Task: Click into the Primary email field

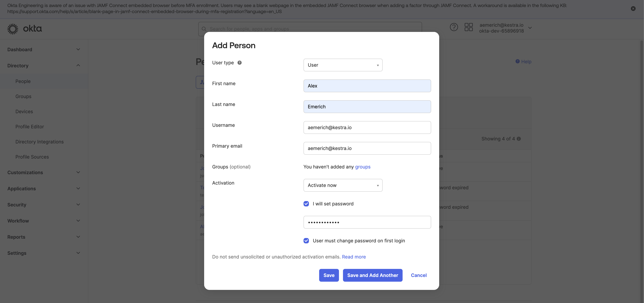Action: tap(367, 148)
